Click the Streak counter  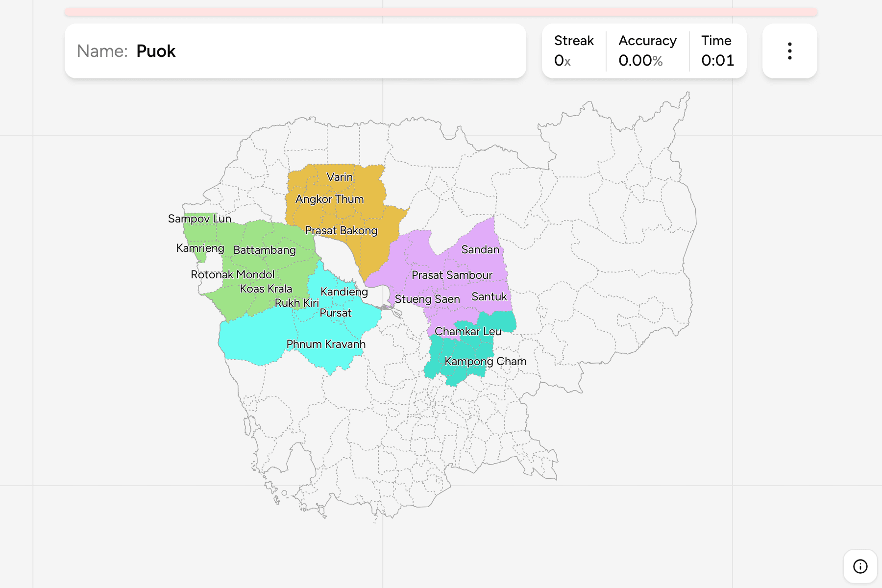click(574, 51)
